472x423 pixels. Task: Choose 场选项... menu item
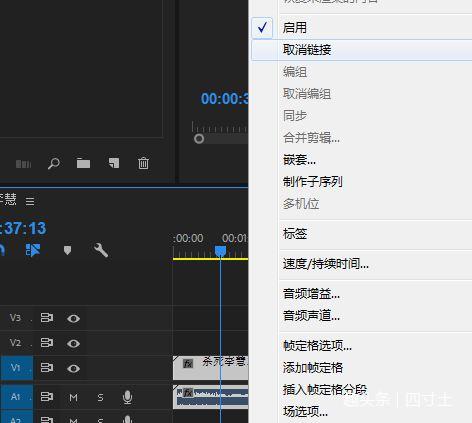(362, 412)
